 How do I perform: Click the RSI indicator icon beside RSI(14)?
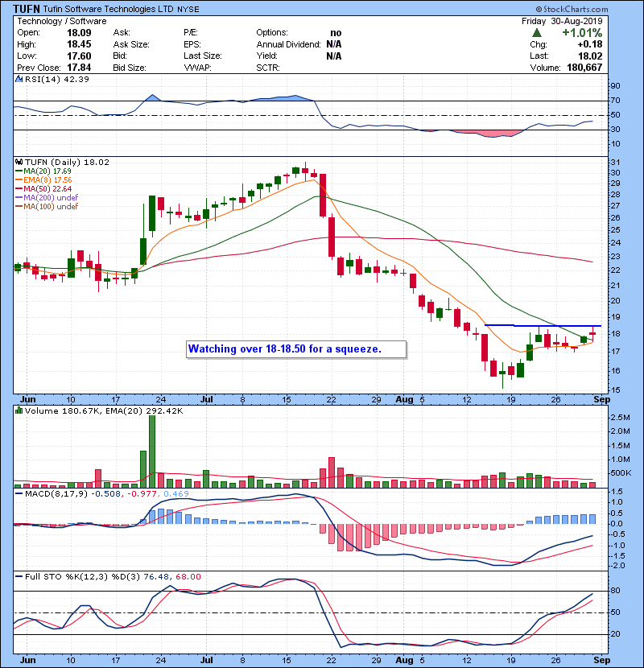click(x=19, y=79)
